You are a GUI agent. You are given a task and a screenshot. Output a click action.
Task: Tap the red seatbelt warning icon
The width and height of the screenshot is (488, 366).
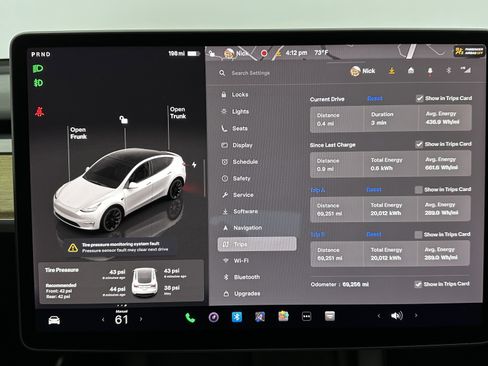pos(39,112)
